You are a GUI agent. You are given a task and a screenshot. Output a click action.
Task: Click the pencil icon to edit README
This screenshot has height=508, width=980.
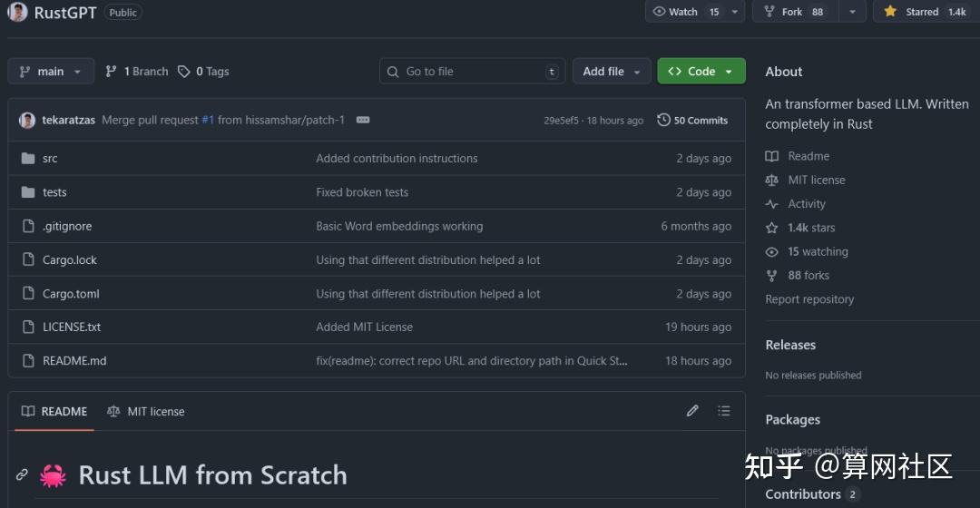[x=692, y=411]
